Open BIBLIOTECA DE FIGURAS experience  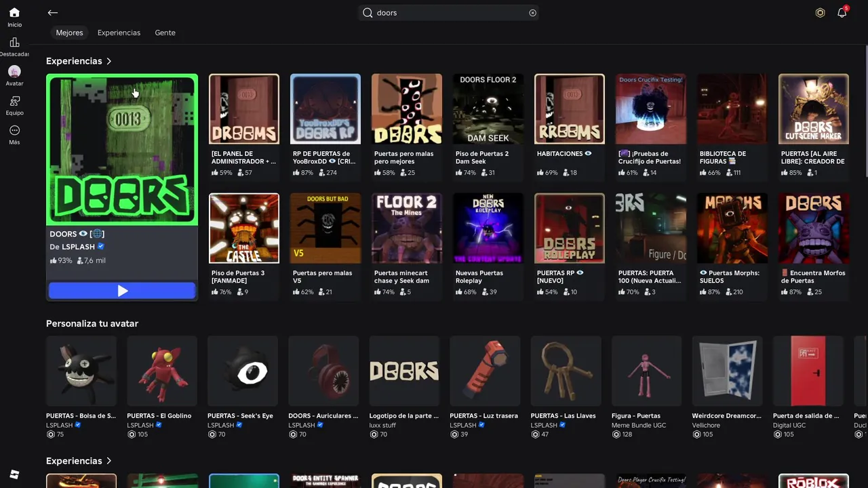tap(732, 126)
